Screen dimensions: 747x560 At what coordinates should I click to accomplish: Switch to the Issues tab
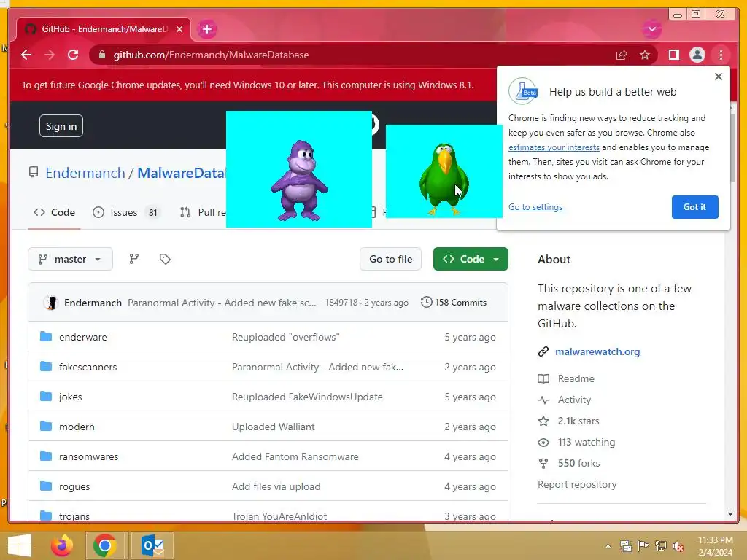[x=126, y=212]
